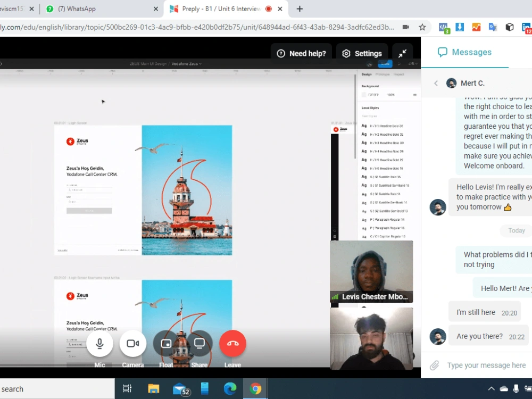Image resolution: width=532 pixels, height=399 pixels.
Task: Toggle the Mic button in call controls
Action: coord(99,343)
